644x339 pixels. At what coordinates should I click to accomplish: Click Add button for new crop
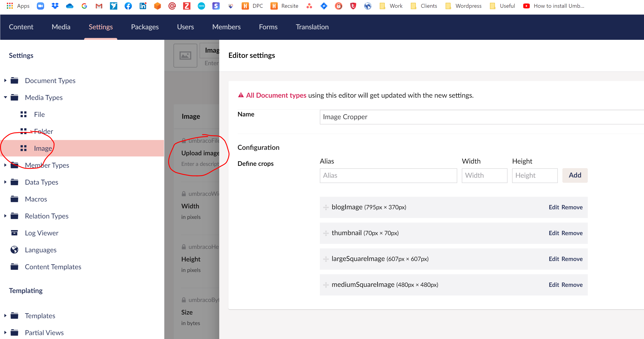pos(575,175)
